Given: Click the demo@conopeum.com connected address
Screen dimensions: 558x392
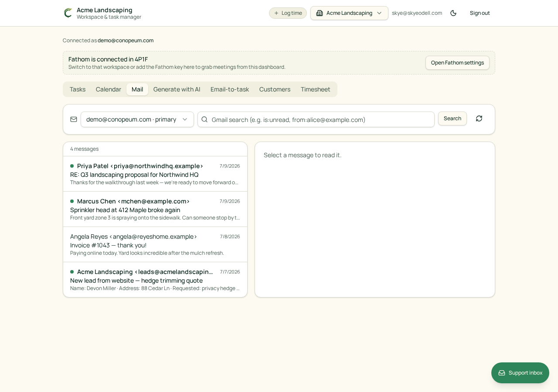Looking at the screenshot, I should pos(126,41).
